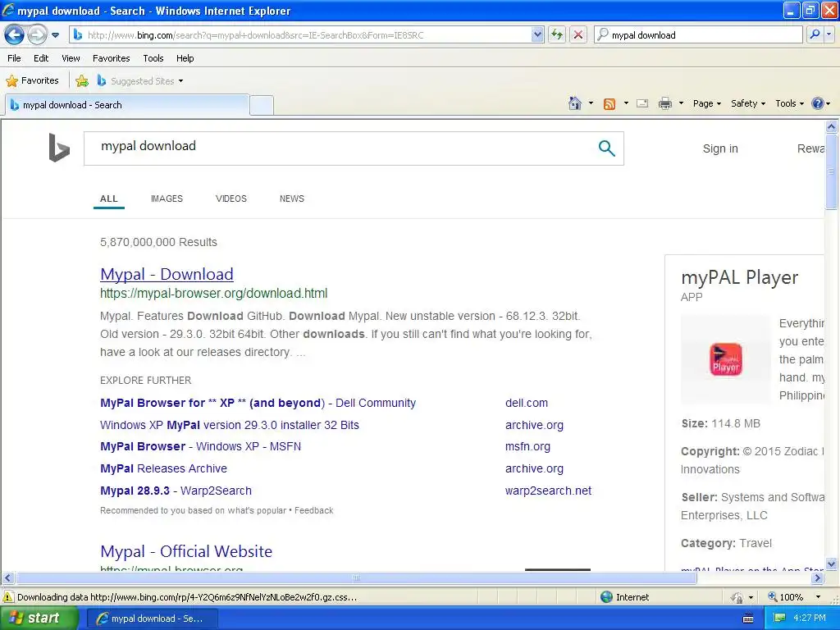840x630 pixels.
Task: Open Mypal 28.9.3 - Warp2Search link
Action: pyautogui.click(x=176, y=491)
